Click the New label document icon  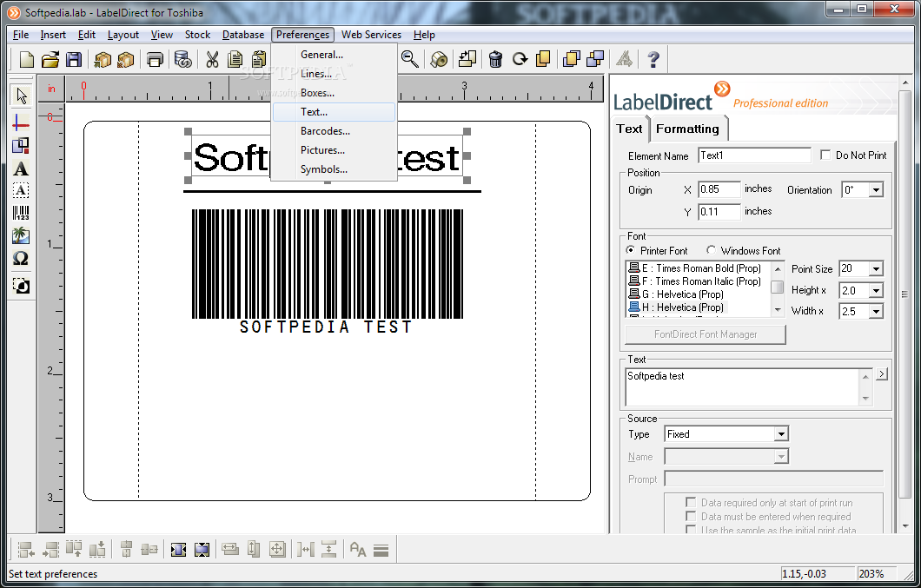pos(26,59)
